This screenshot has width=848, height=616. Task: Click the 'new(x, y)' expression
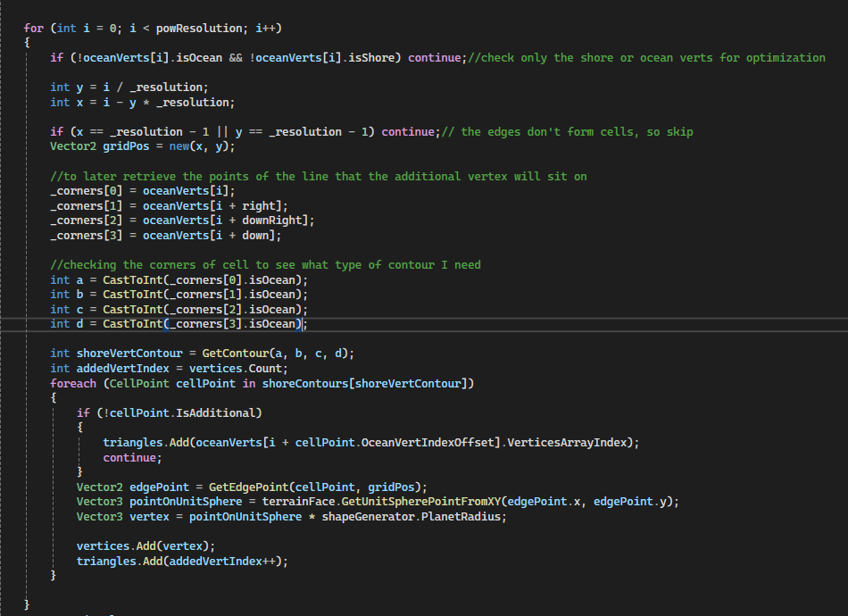point(198,146)
